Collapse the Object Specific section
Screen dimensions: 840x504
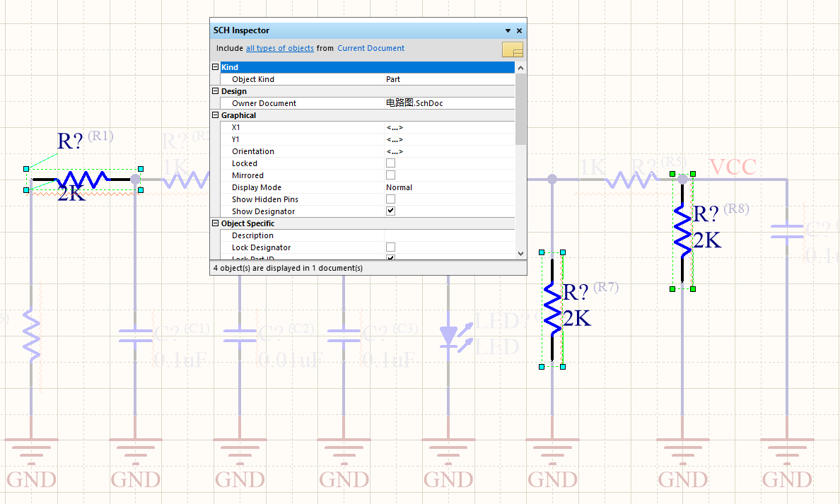pos(216,223)
